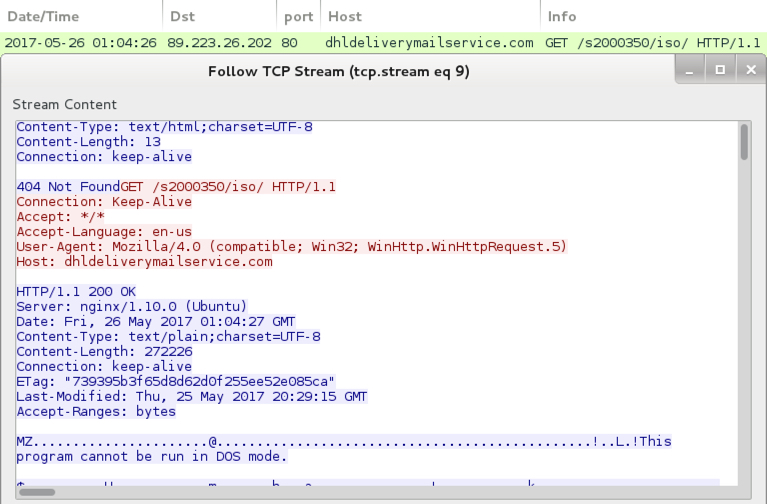767x504 pixels.
Task: Sort packets by Date/Time column header
Action: pos(81,16)
